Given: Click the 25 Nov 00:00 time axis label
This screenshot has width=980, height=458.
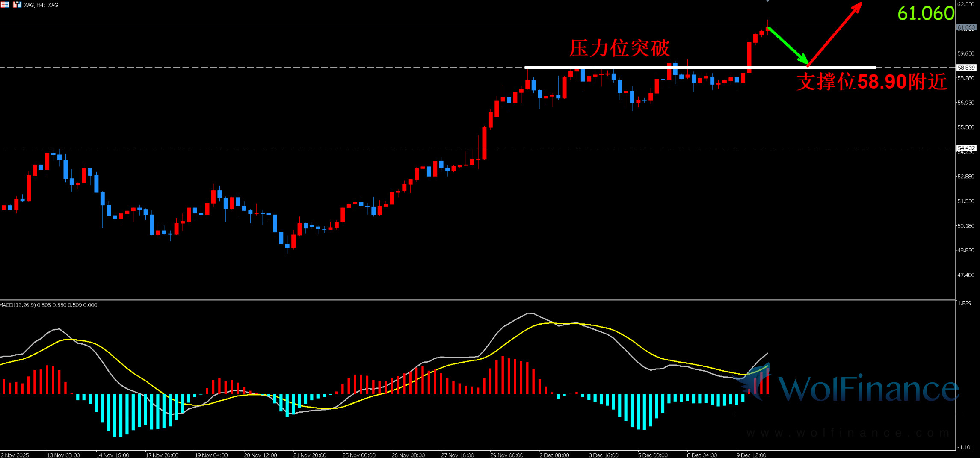Looking at the screenshot, I should pyautogui.click(x=359, y=455).
